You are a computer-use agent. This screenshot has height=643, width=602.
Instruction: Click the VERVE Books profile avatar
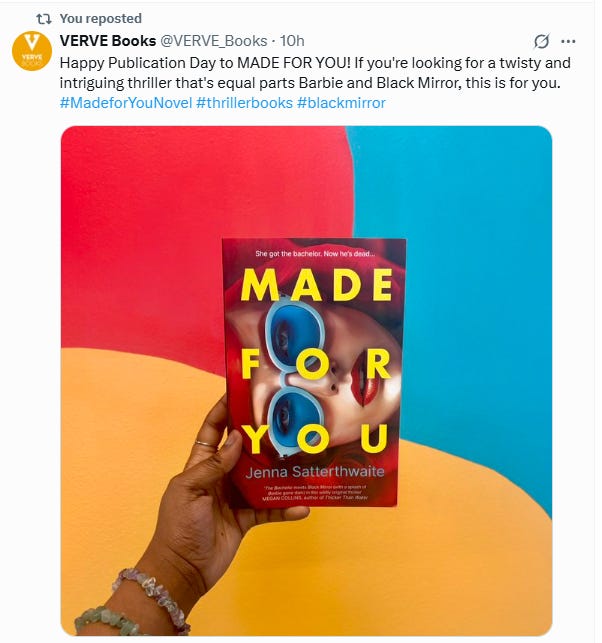point(32,51)
